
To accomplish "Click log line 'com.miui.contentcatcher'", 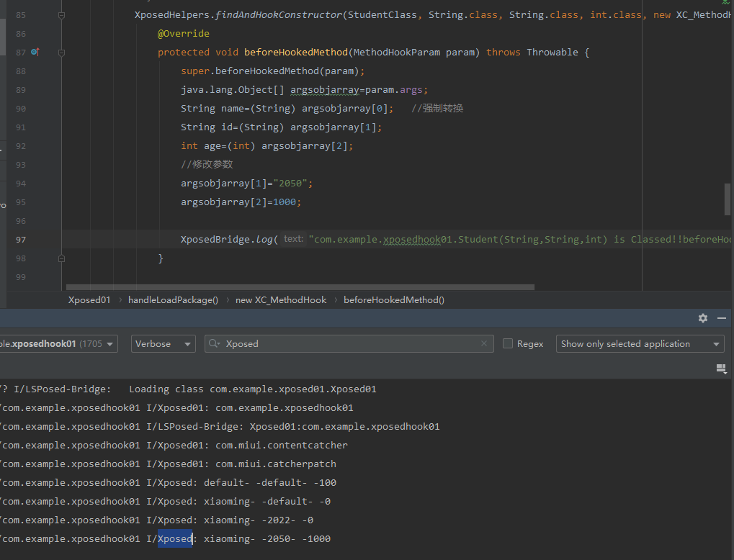I will pyautogui.click(x=282, y=446).
